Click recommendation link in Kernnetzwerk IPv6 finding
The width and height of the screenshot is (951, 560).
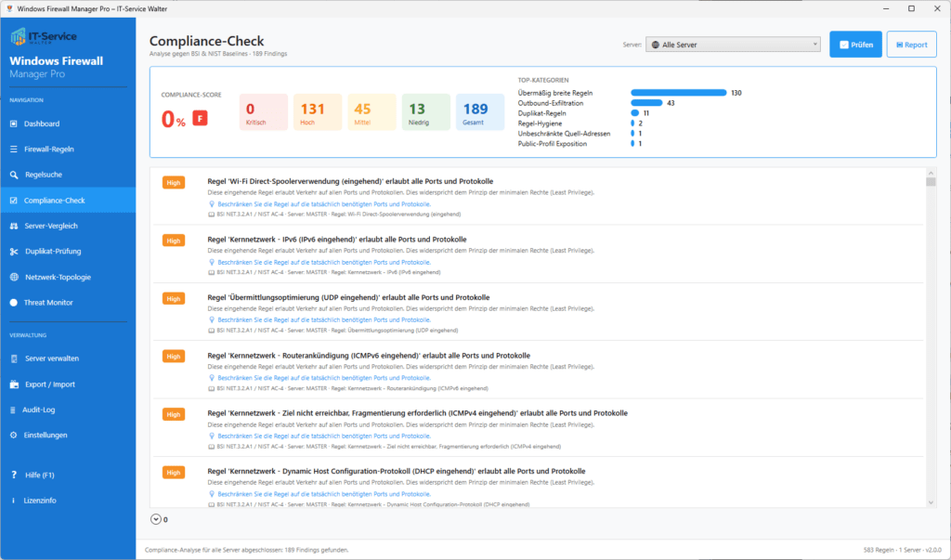324,263
